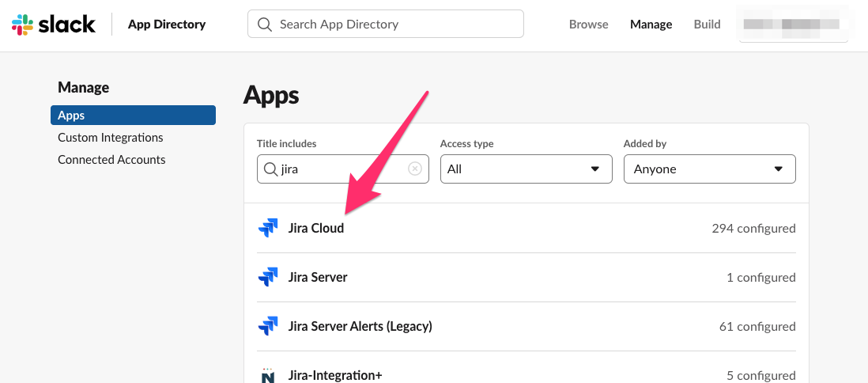
Task: Click the Jira Server Alerts (Legacy) icon
Action: click(268, 327)
